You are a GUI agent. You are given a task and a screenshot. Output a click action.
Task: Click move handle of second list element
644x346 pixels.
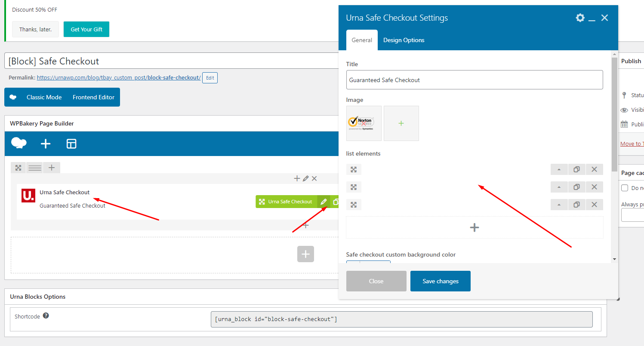[x=354, y=187]
